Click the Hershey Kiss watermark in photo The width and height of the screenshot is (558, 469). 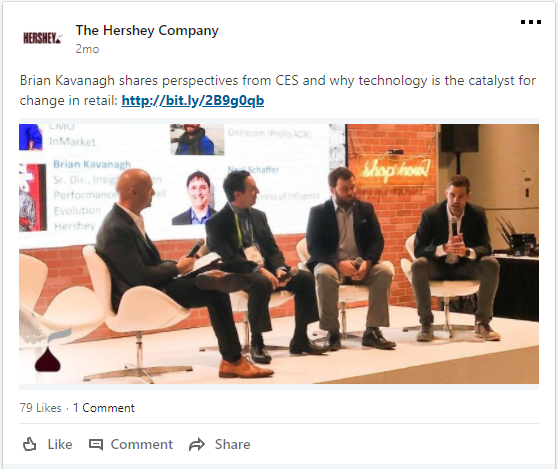[x=47, y=359]
